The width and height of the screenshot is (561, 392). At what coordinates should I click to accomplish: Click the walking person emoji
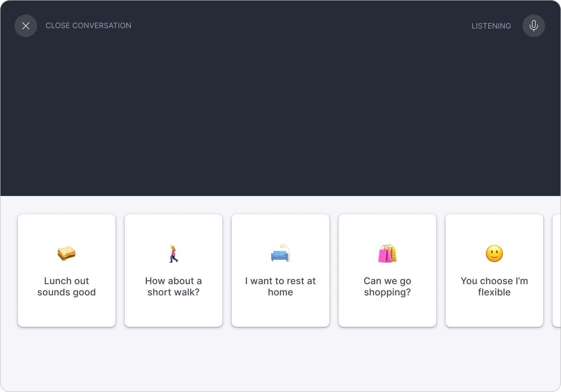pos(174,254)
